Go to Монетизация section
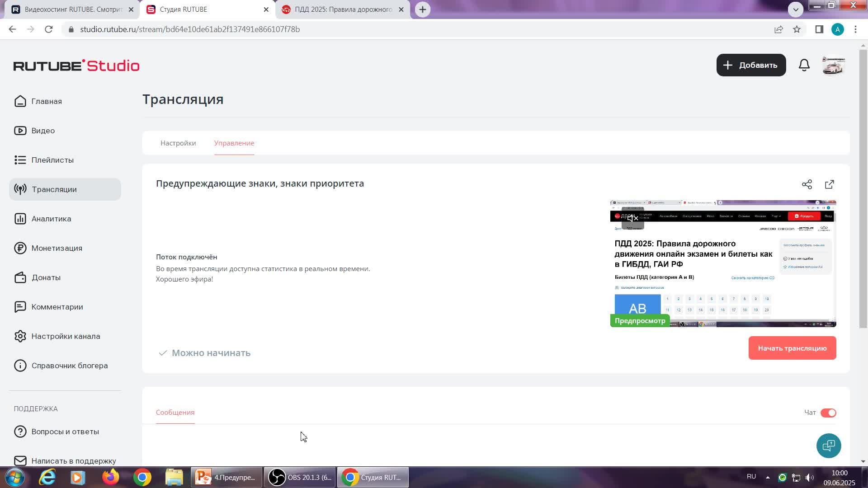 (57, 248)
